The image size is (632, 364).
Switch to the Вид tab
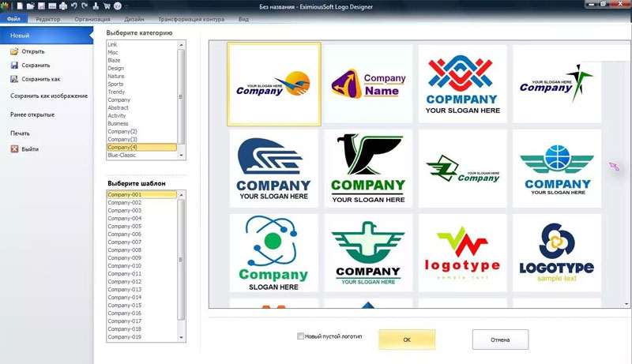243,19
